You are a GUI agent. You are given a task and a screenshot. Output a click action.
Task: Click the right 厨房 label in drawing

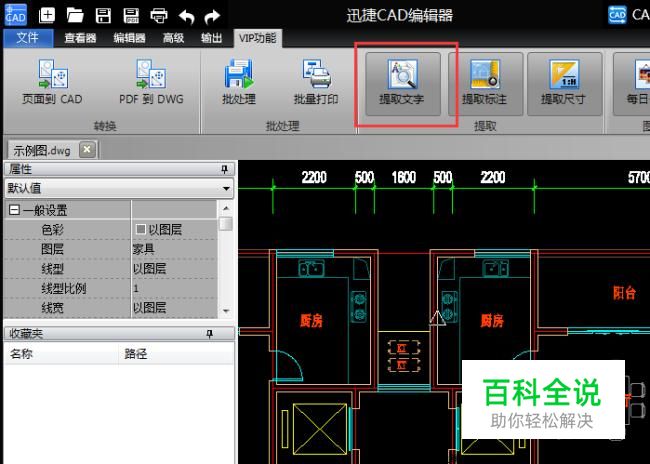[492, 321]
